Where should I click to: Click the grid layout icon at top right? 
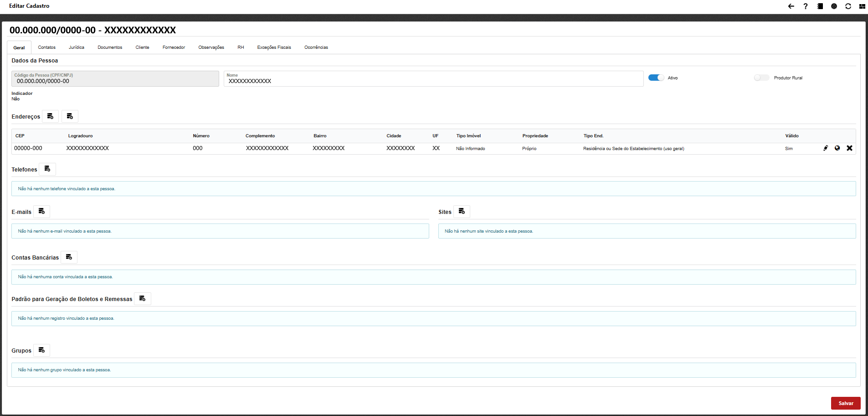(862, 6)
